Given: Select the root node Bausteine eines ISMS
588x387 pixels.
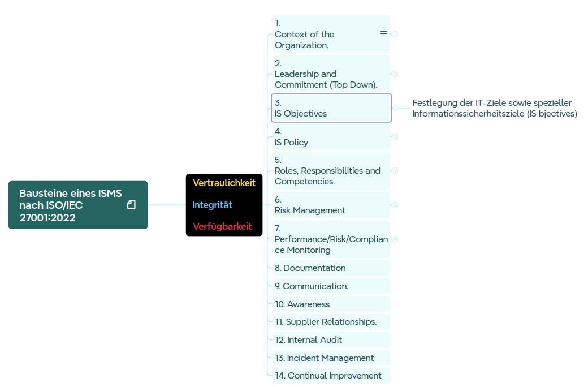Looking at the screenshot, I should 71,205.
